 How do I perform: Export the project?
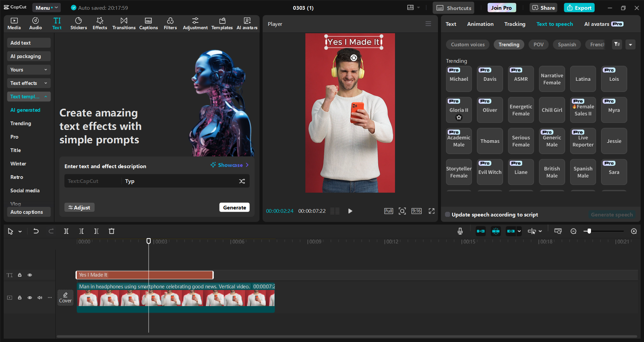tap(579, 7)
